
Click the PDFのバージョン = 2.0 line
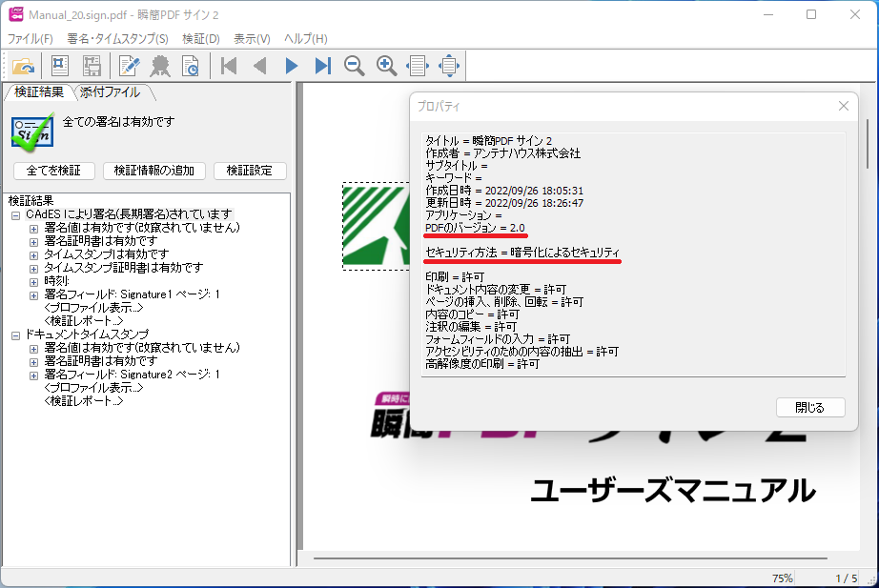pyautogui.click(x=475, y=228)
